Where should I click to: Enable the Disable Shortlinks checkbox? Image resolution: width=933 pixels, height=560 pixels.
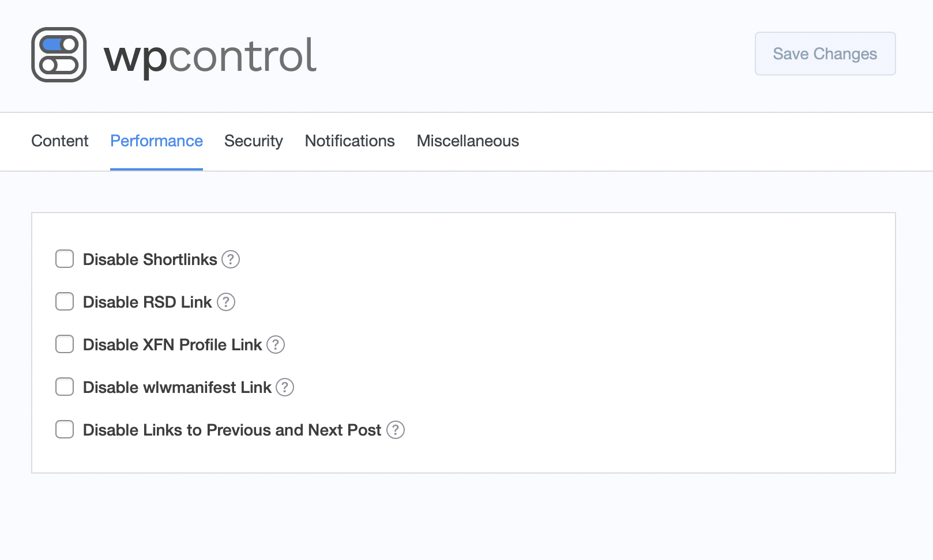coord(65,259)
